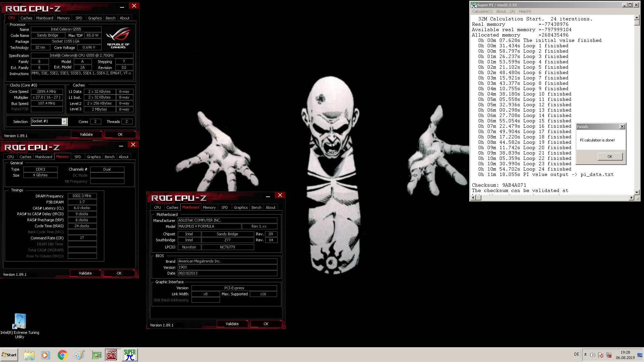Click Validate in the Memory CPU-Z window
644x362 pixels.
click(85, 273)
